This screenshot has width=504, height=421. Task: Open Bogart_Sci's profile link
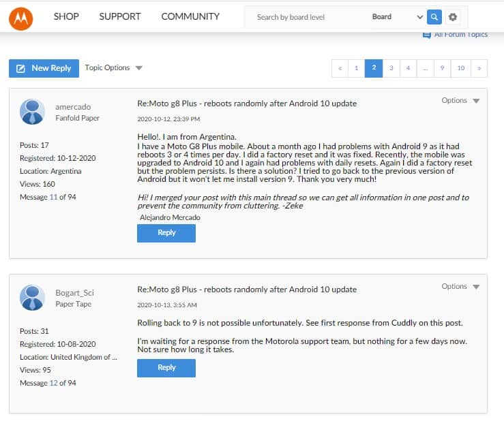74,293
